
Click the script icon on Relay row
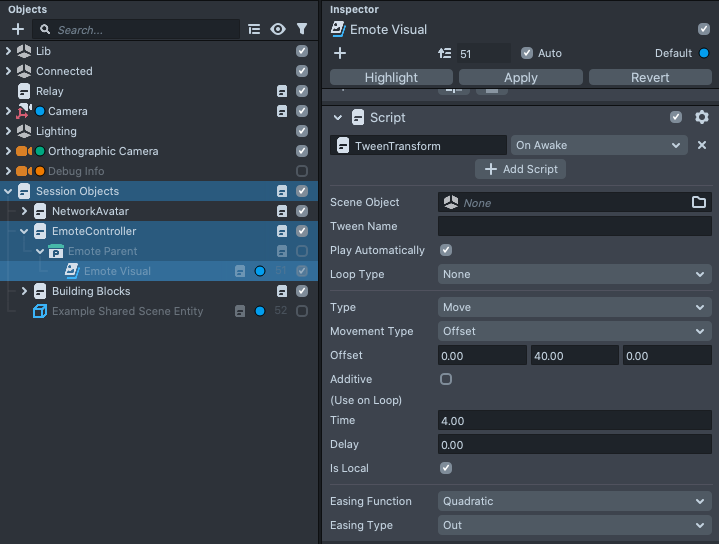coord(283,91)
